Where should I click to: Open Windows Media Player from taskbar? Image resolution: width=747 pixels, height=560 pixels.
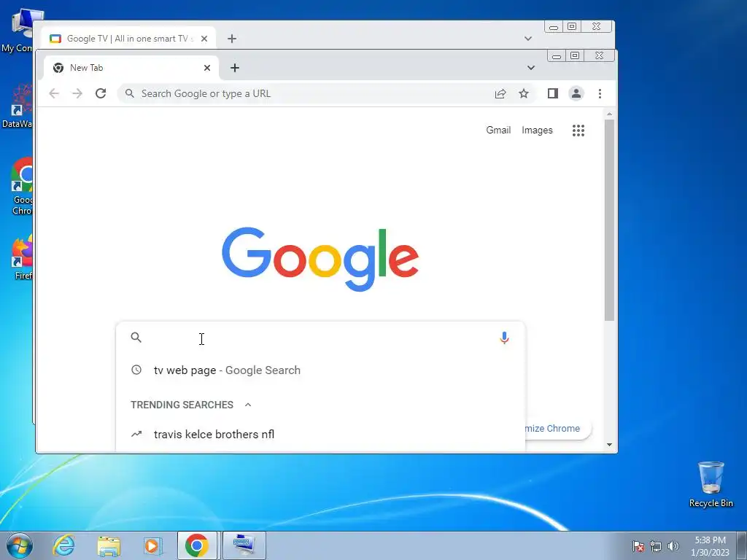click(x=153, y=545)
